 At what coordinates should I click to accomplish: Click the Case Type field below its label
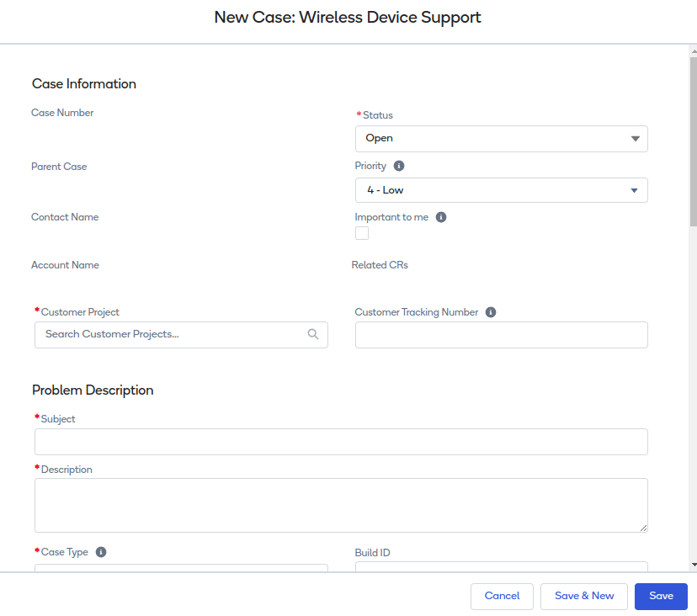[181, 568]
